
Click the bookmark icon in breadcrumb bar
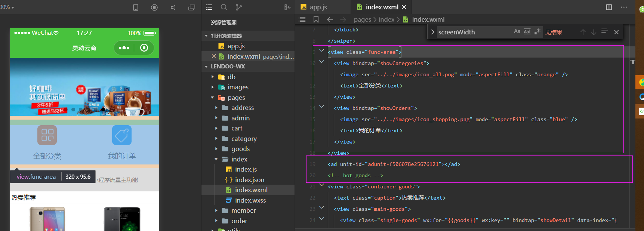(316, 19)
